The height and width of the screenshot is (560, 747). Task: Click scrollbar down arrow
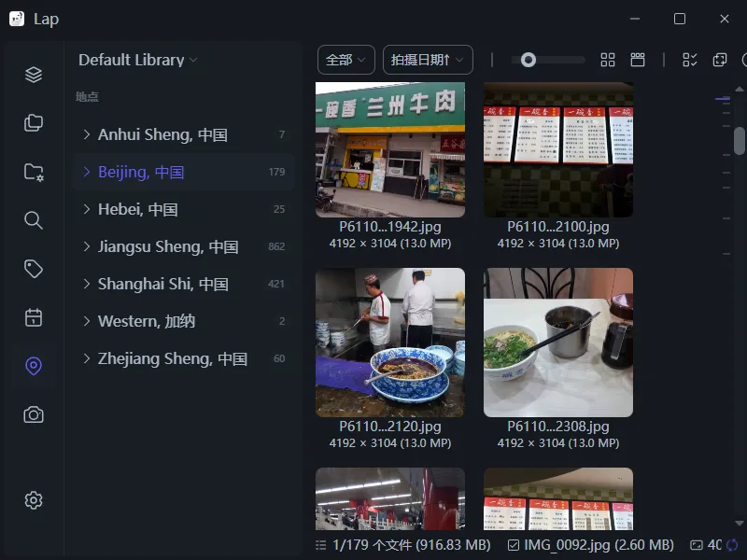click(740, 524)
